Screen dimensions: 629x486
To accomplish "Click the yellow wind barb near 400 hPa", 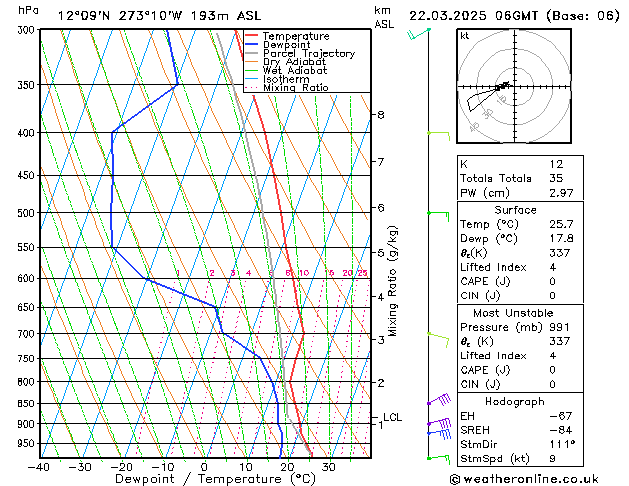I will point(438,133).
